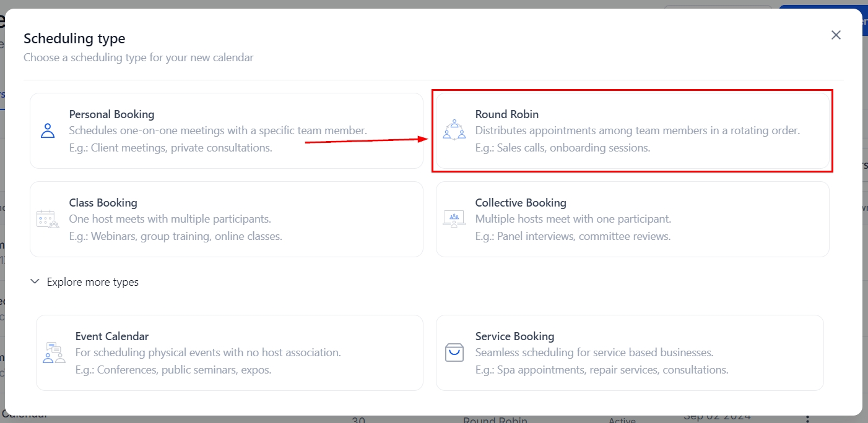The height and width of the screenshot is (423, 868).
Task: Select the Collective Booking heading
Action: tap(521, 203)
